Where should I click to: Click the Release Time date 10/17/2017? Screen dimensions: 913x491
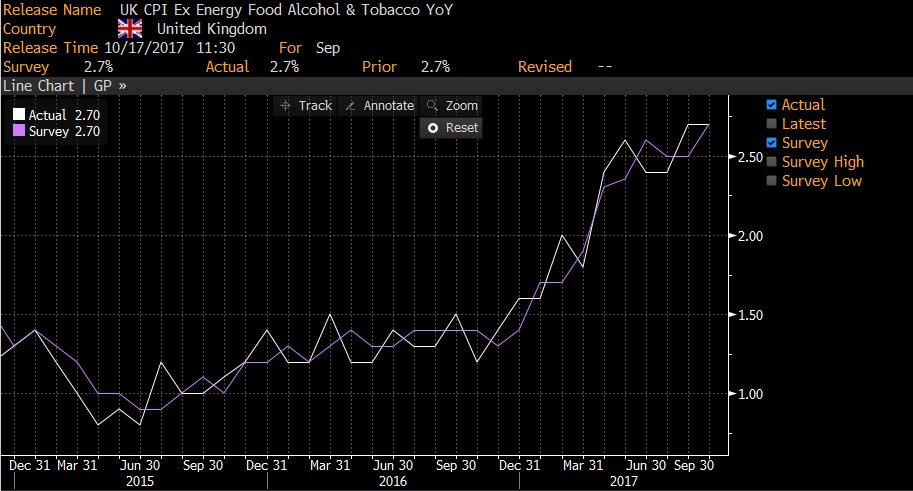pyautogui.click(x=140, y=48)
